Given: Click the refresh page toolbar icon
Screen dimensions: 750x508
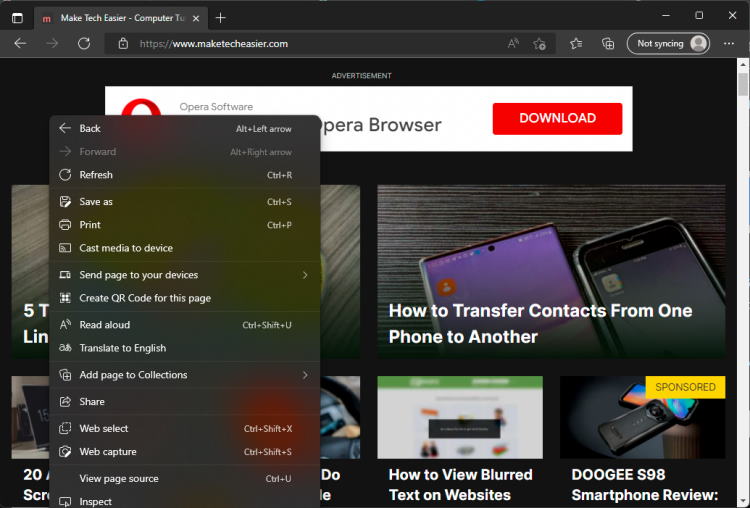Looking at the screenshot, I should 84,44.
